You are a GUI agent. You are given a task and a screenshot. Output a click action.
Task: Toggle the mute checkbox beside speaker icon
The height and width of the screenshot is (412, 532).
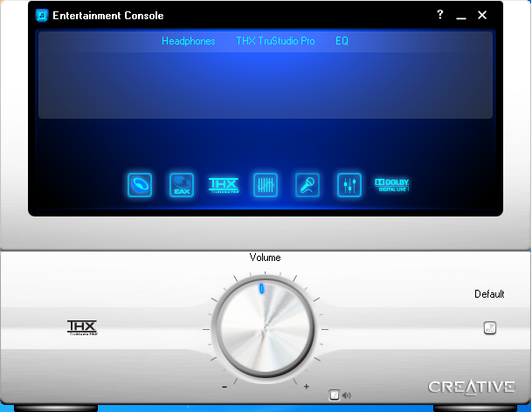pos(335,395)
